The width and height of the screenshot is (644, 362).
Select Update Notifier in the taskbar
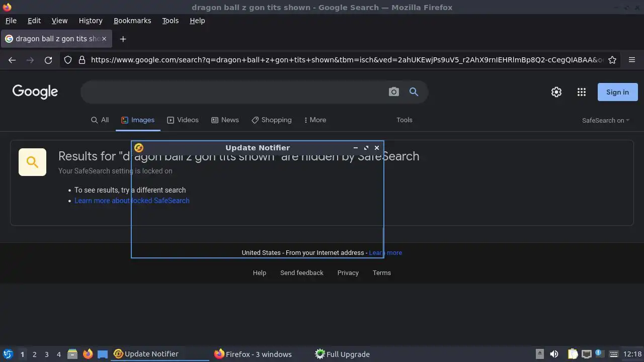(x=160, y=354)
